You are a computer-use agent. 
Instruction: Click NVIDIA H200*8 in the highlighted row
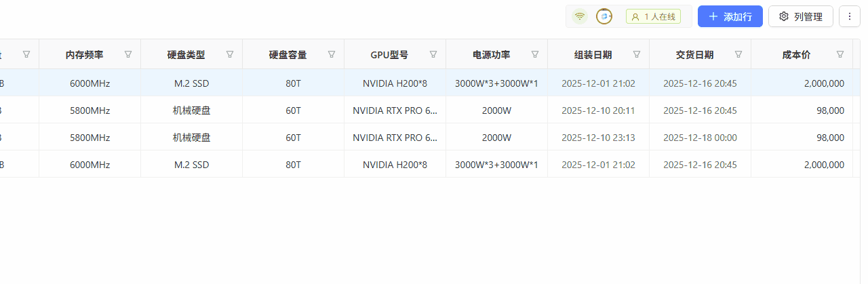coord(395,83)
